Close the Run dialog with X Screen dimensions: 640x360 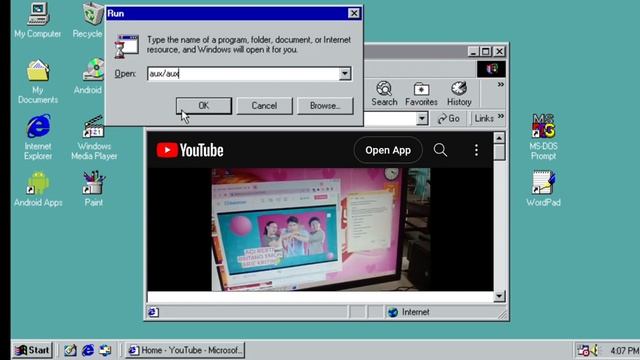(x=354, y=13)
